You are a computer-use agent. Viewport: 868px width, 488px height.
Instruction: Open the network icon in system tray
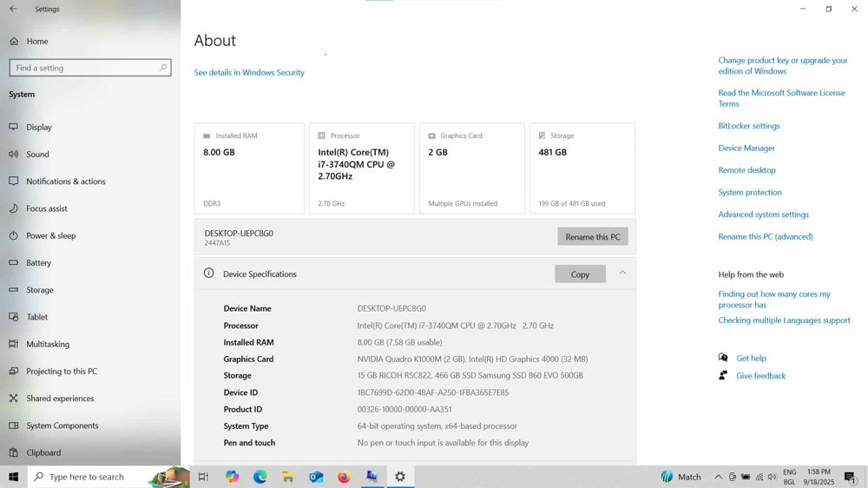[x=759, y=477]
